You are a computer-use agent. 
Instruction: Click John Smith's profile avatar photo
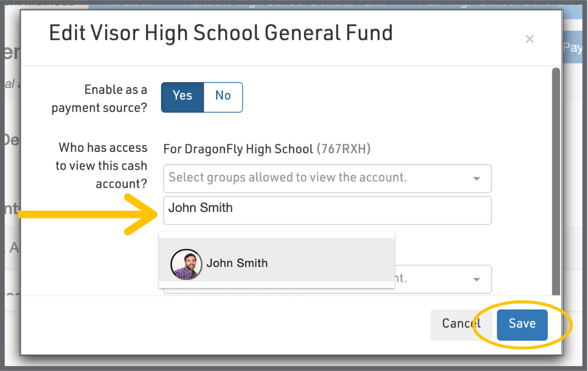point(186,264)
